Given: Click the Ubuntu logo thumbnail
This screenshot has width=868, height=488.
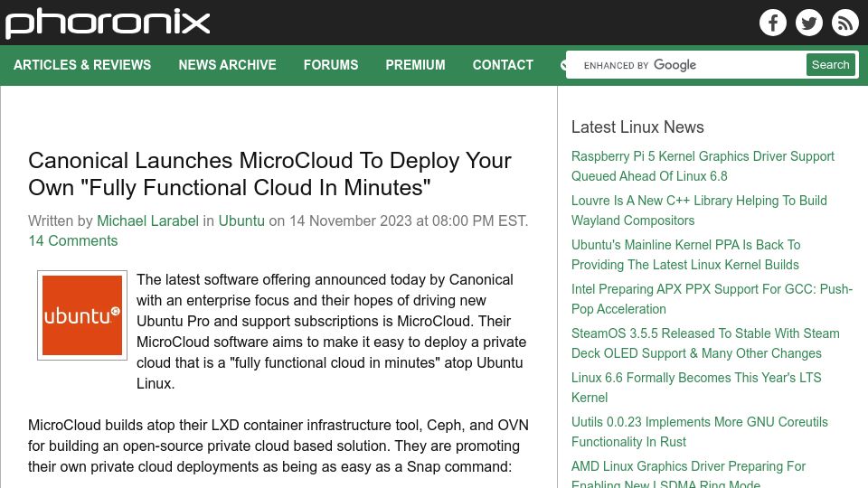Looking at the screenshot, I should click(x=82, y=315).
